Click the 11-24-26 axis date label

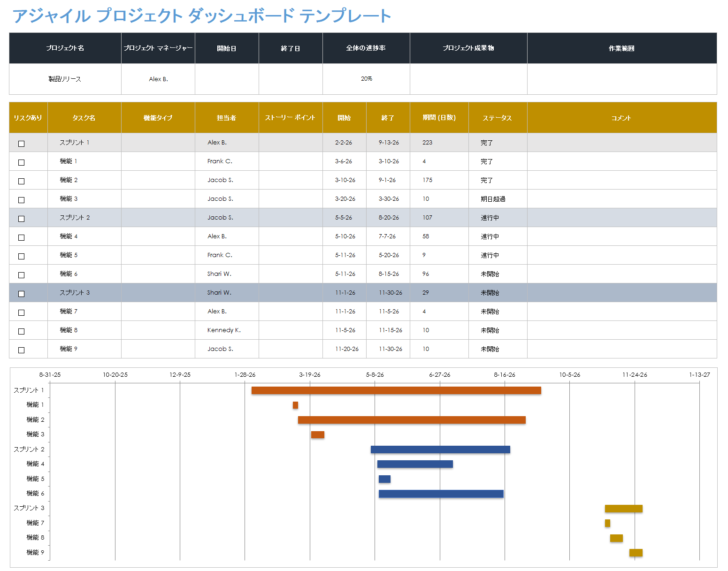635,375
